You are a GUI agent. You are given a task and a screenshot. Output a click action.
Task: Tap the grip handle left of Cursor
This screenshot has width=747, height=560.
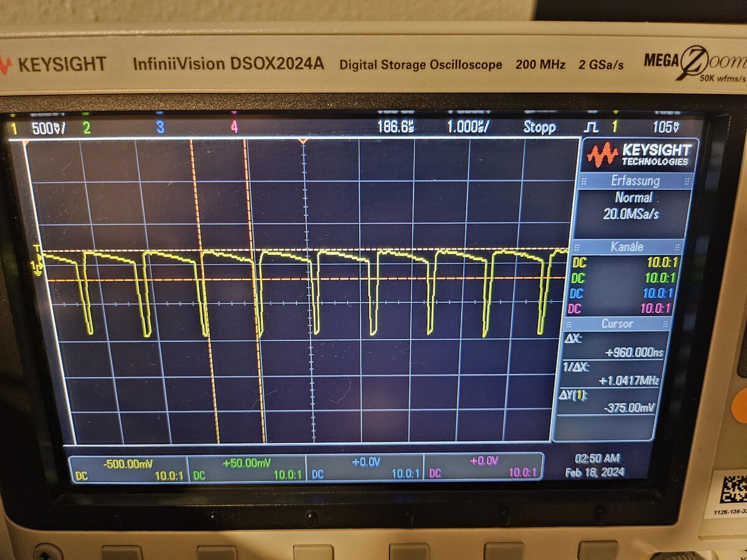tap(568, 324)
